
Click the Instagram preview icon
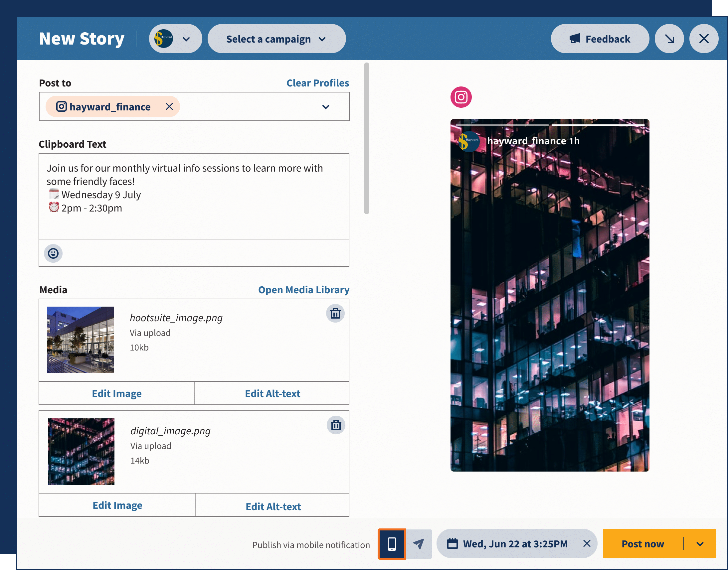(x=461, y=97)
